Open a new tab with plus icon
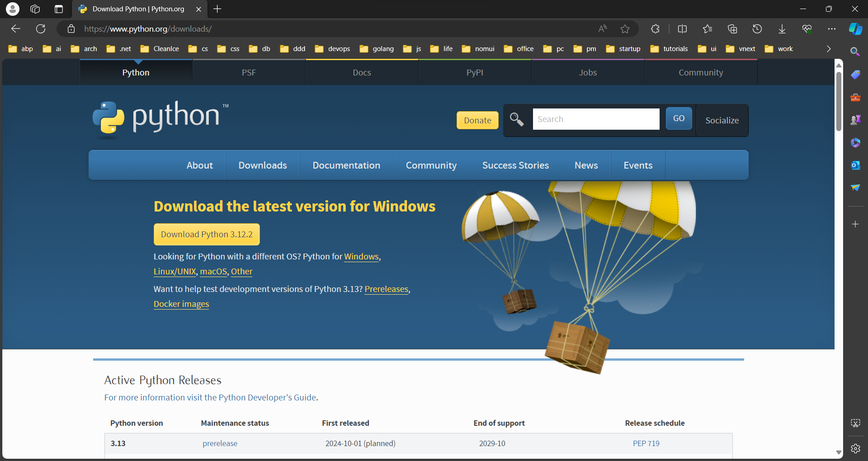868x461 pixels. (x=217, y=9)
